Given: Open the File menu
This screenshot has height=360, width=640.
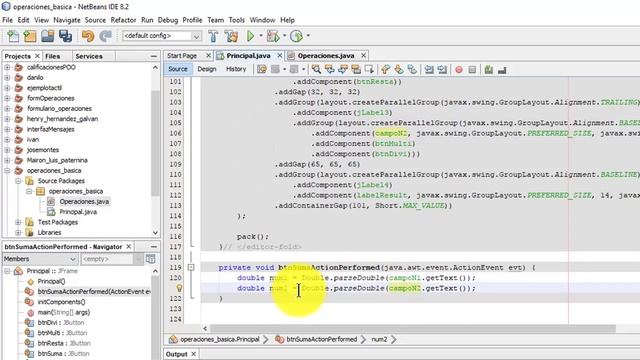Looking at the screenshot, I should click(x=7, y=20).
